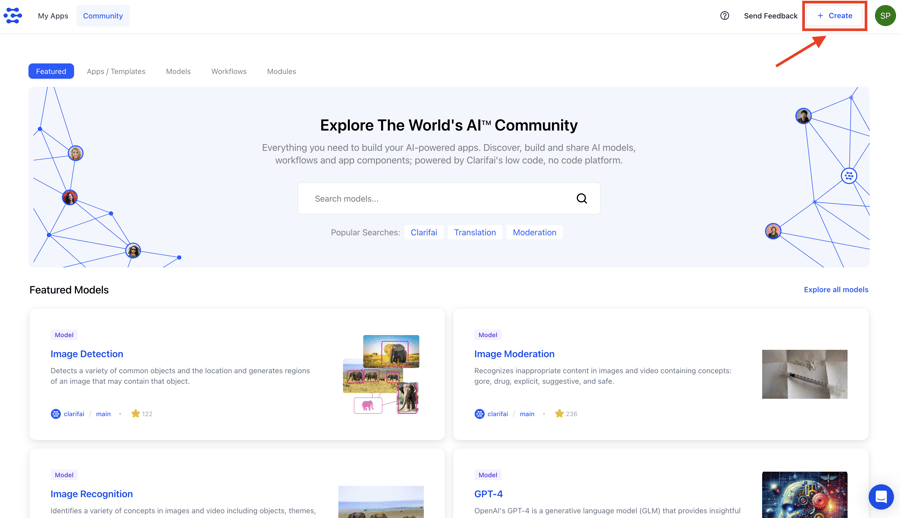
Task: Click Send Feedback
Action: pos(770,16)
